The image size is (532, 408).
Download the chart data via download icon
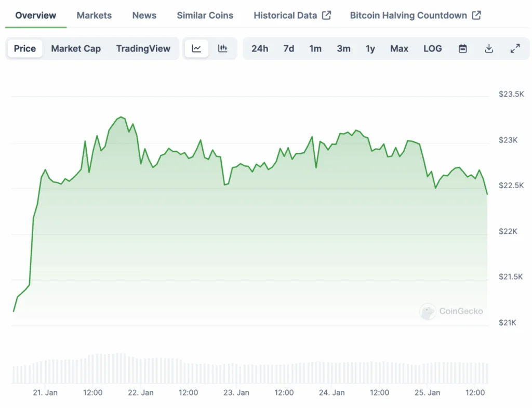[489, 48]
